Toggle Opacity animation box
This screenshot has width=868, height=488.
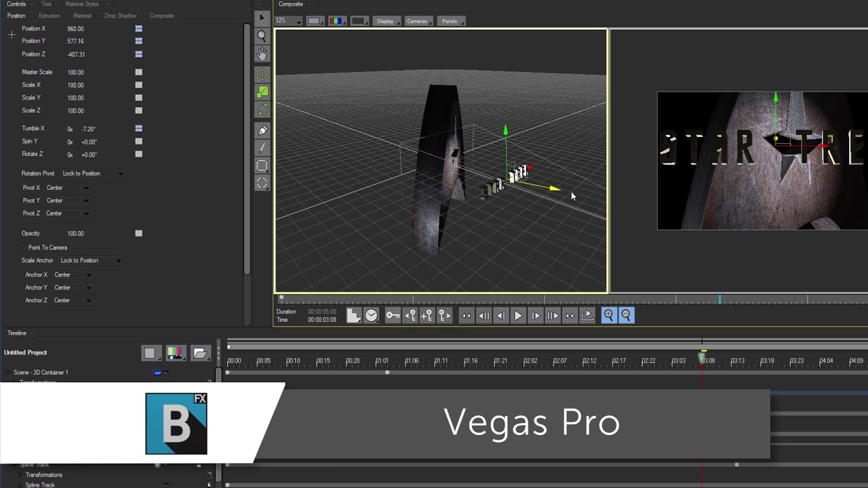[x=139, y=233]
